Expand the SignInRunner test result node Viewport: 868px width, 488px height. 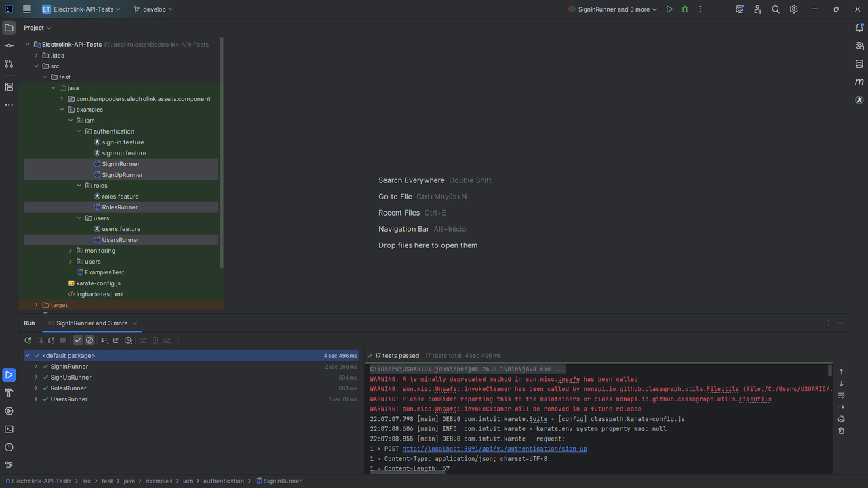[x=37, y=367]
